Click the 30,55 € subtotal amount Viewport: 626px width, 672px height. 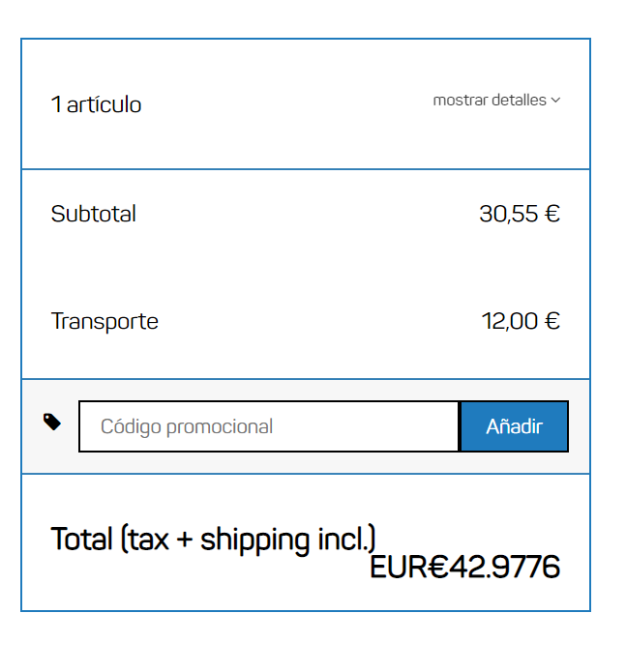(x=520, y=214)
